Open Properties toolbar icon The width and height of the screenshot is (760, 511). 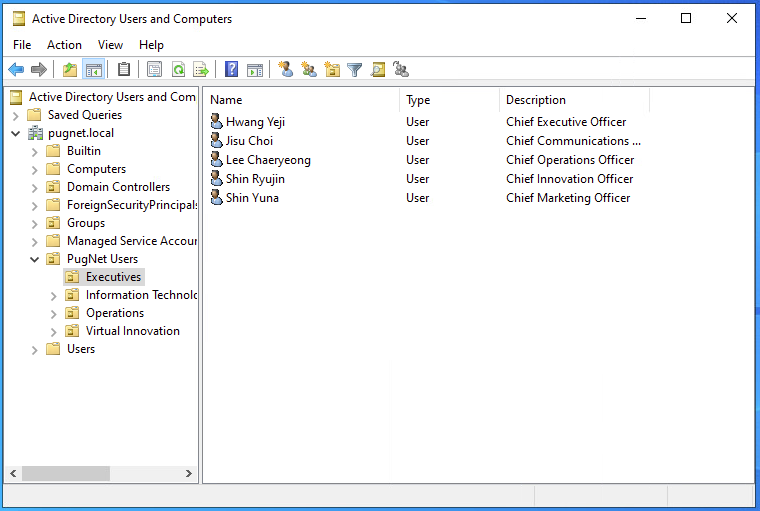[x=155, y=70]
